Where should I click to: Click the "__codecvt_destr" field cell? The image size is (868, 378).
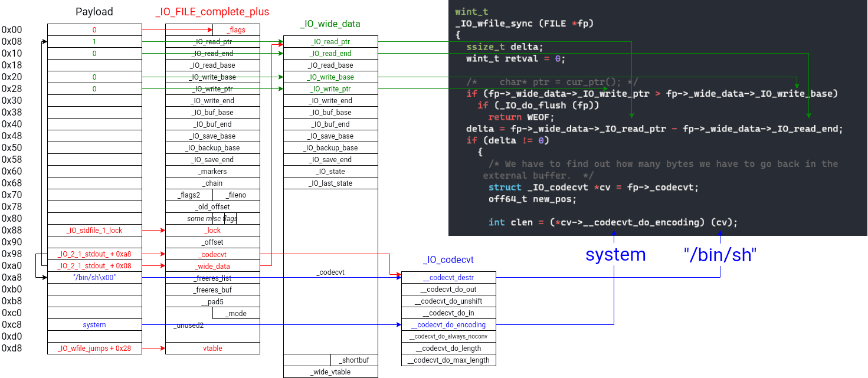point(448,278)
